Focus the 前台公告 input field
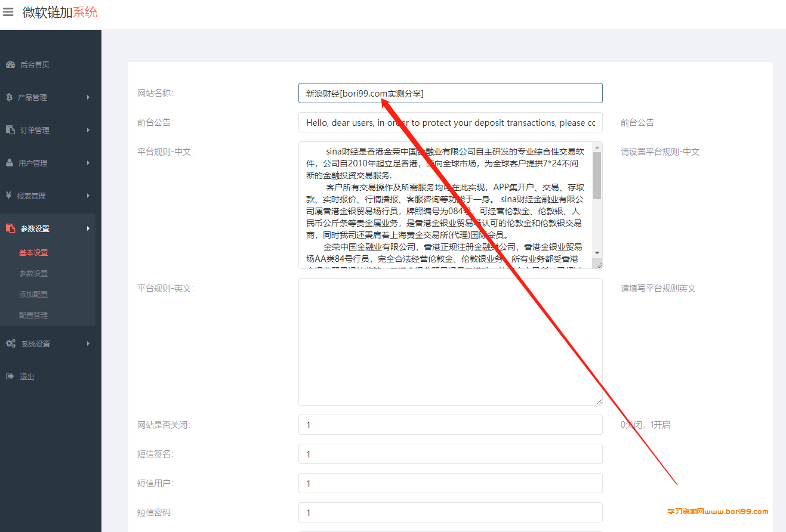Viewport: 786px width, 532px height. [450, 122]
